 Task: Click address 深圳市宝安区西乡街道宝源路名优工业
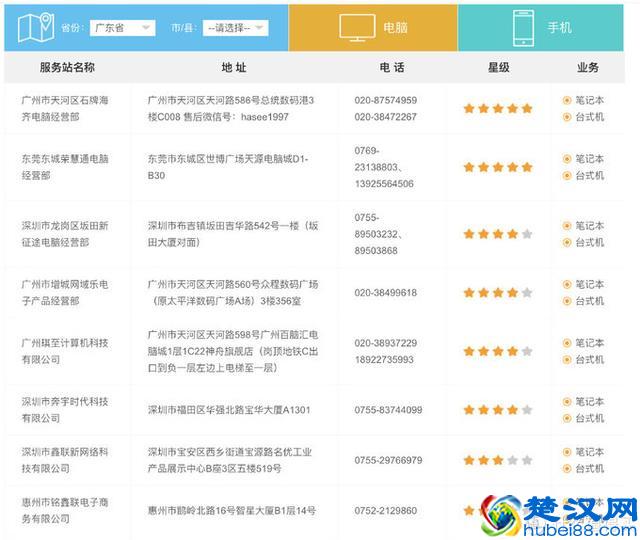pos(230,460)
